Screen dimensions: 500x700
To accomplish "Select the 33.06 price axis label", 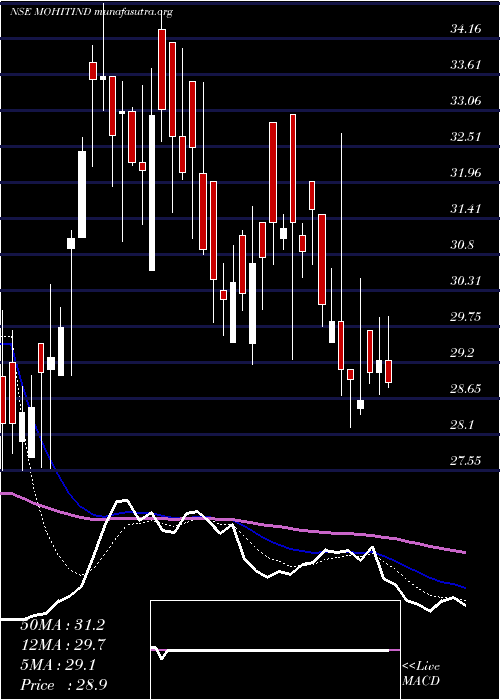I will [x=466, y=101].
